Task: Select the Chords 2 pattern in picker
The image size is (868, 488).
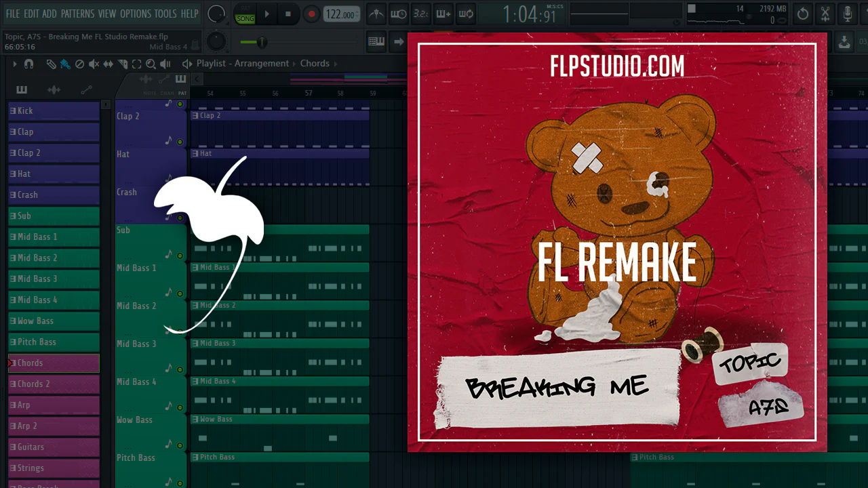Action: (x=54, y=384)
